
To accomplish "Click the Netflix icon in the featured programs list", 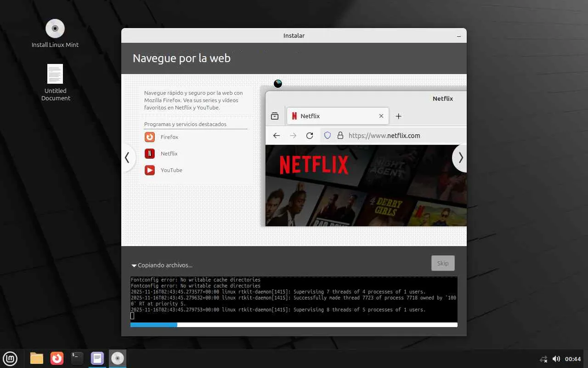I will coord(150,154).
